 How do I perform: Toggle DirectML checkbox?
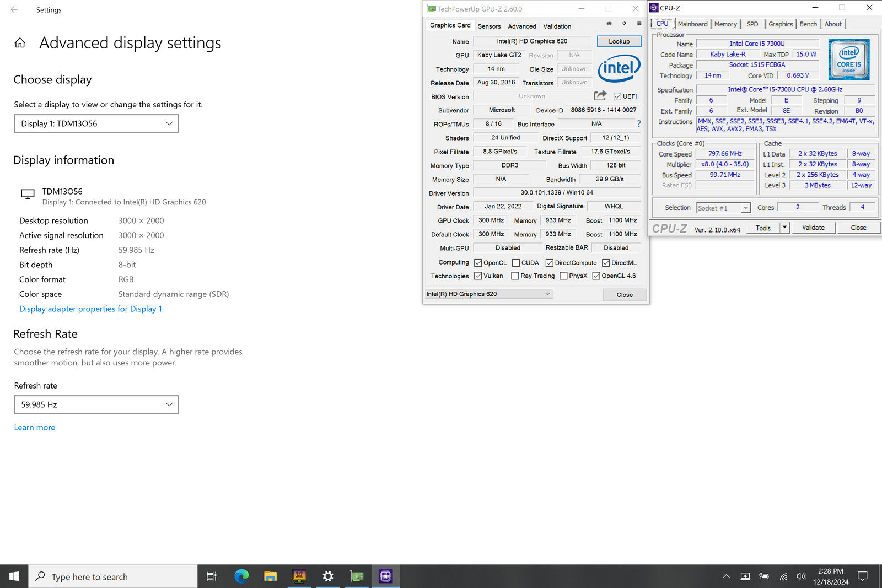click(x=606, y=263)
